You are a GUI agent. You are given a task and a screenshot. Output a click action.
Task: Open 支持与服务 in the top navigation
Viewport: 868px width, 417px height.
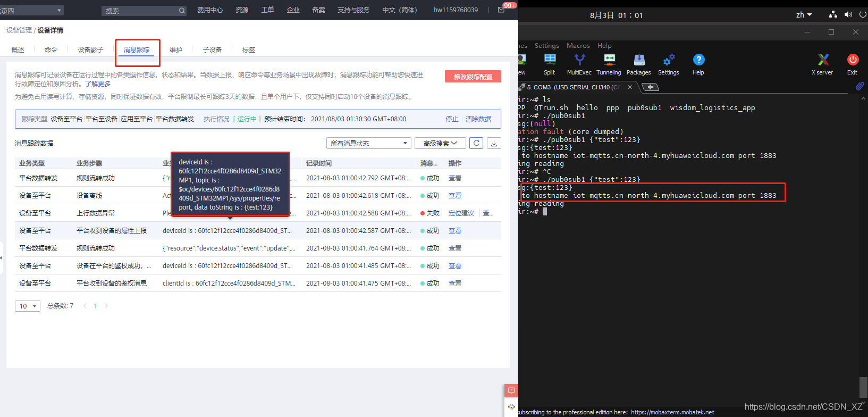tap(353, 10)
